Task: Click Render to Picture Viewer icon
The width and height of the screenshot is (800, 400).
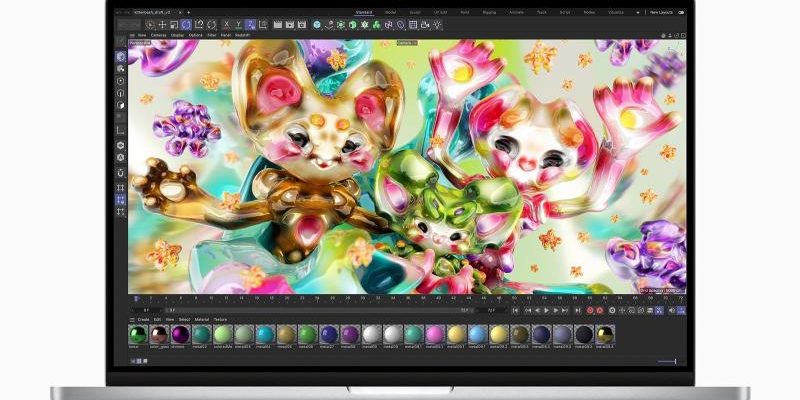Action: pos(290,24)
